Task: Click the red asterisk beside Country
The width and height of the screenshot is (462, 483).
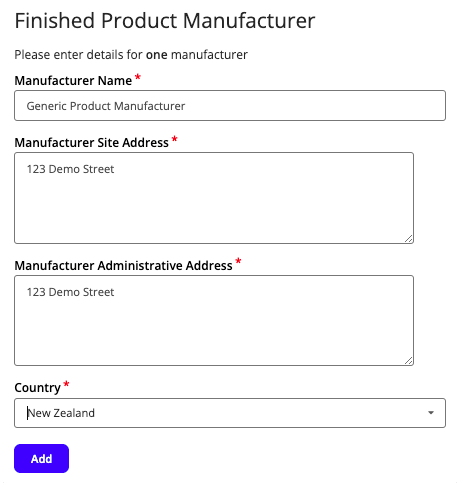Action: point(66,384)
